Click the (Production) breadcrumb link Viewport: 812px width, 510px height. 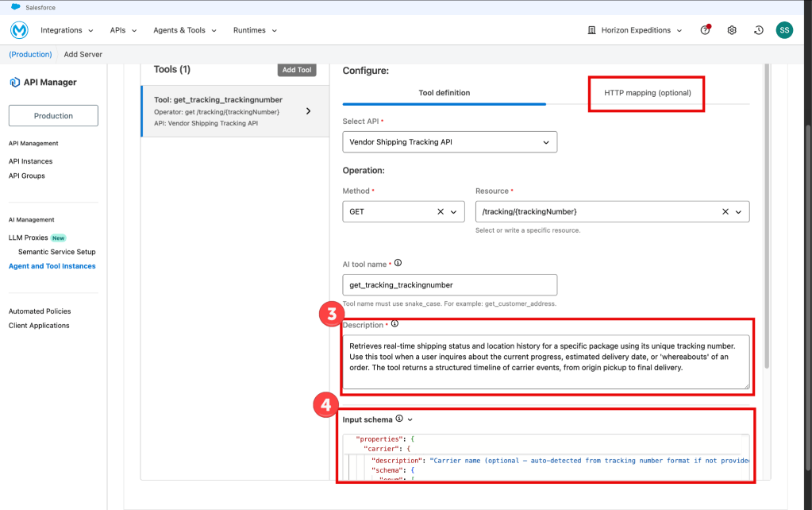coord(30,55)
